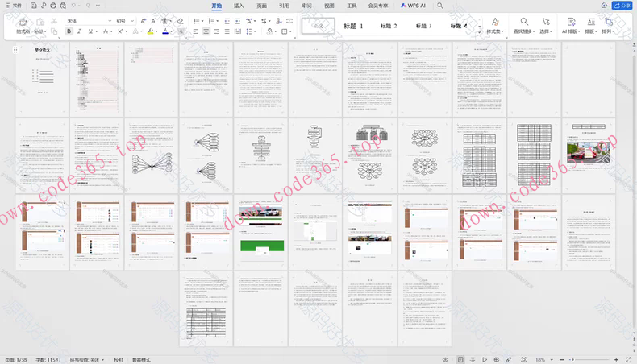
Task: Apply bulleted list formatting
Action: 196,20
